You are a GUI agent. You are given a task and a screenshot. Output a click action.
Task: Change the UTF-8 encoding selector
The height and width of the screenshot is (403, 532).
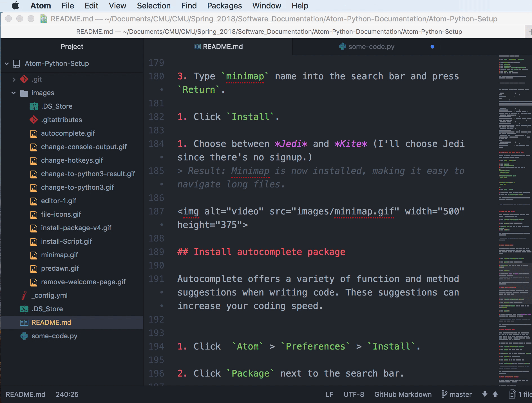pyautogui.click(x=354, y=395)
